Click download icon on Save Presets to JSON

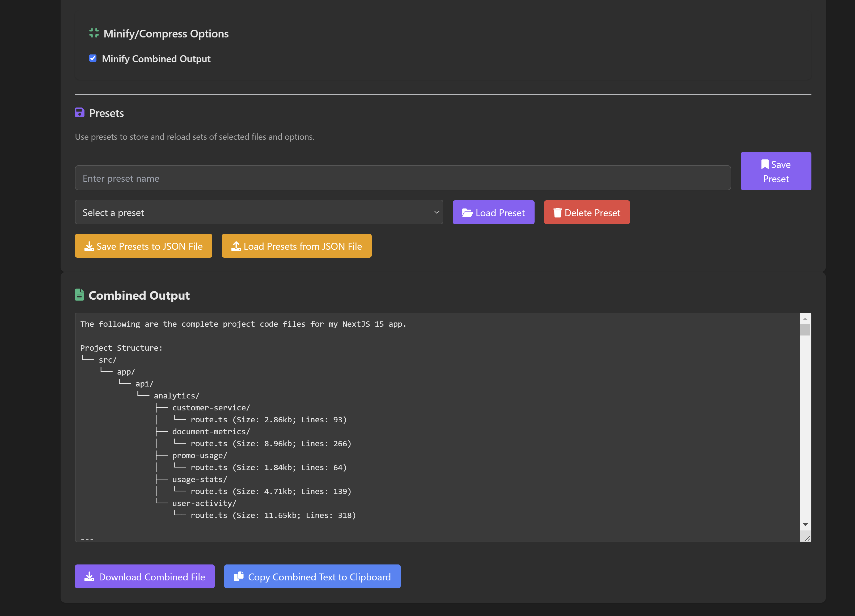(x=89, y=246)
